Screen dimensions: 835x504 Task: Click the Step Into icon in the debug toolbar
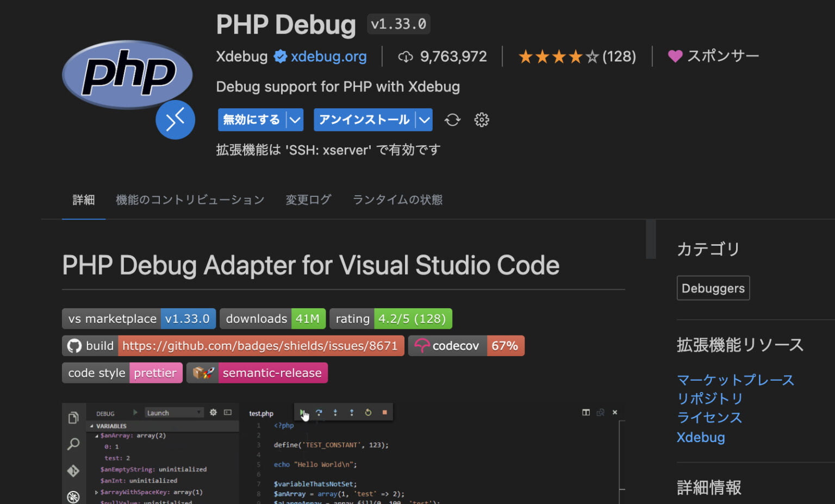tap(335, 413)
